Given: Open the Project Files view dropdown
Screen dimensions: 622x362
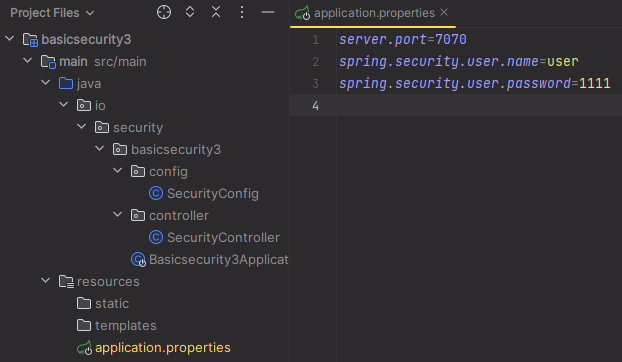Looking at the screenshot, I should click(52, 13).
